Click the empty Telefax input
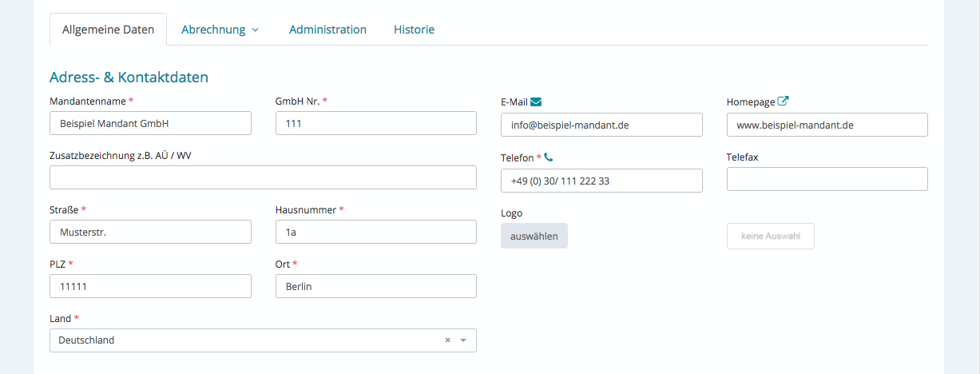980x374 pixels. pos(827,179)
